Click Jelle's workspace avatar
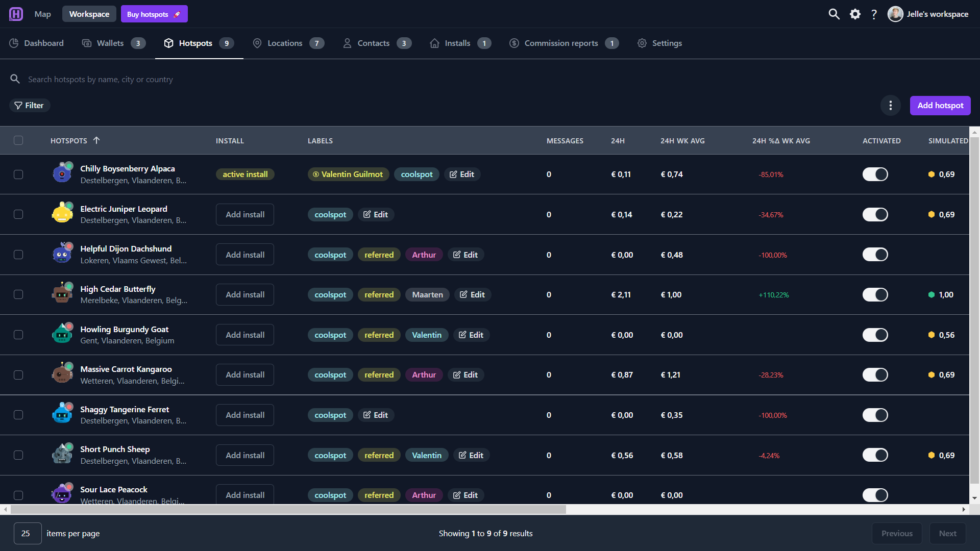Viewport: 980px width, 551px height. 895,14
